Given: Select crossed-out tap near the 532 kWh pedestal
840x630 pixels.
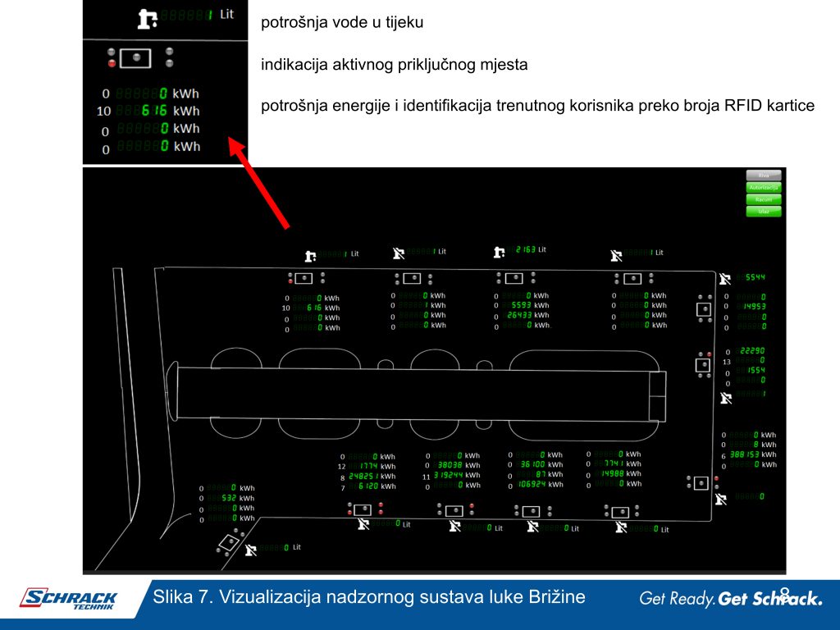Looking at the screenshot, I should (x=251, y=550).
